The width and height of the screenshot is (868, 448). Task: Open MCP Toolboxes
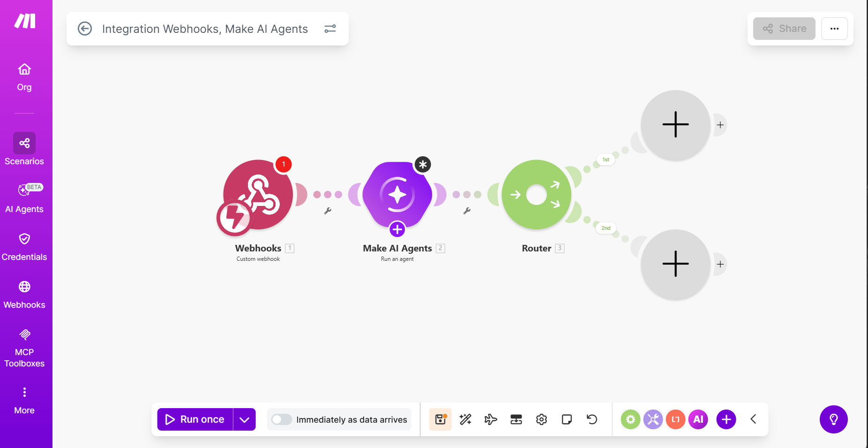point(24,348)
